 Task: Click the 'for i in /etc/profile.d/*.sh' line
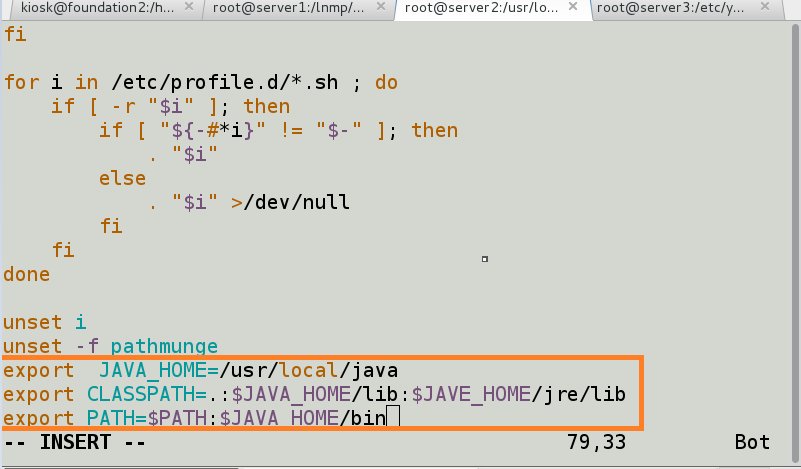click(x=201, y=82)
